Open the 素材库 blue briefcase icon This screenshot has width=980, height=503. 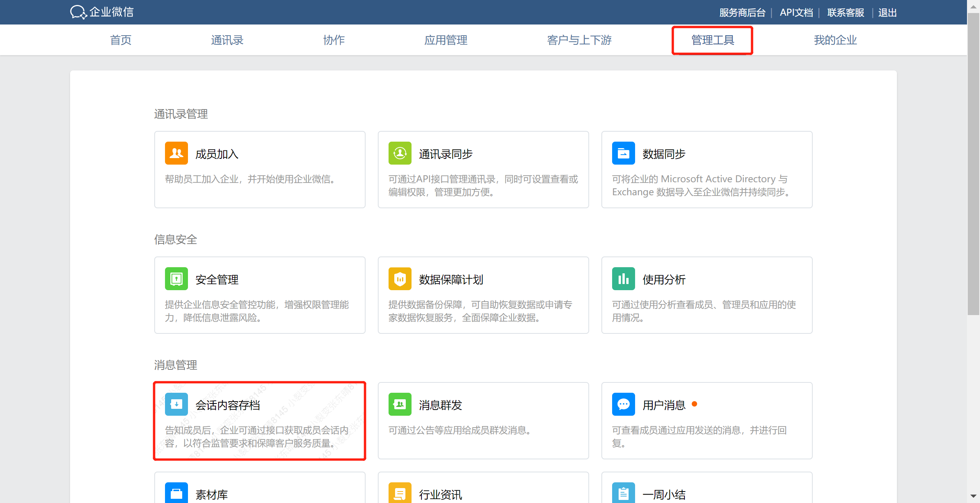point(176,493)
